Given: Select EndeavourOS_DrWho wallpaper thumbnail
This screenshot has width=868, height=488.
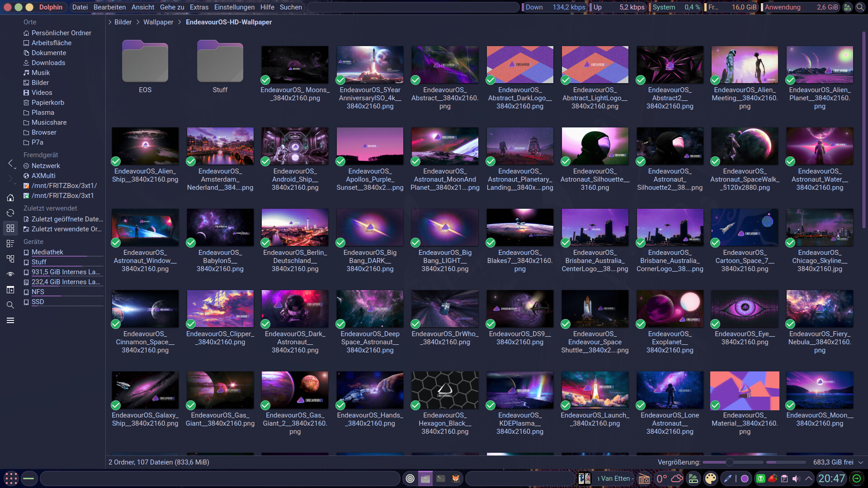Looking at the screenshot, I should coord(445,309).
